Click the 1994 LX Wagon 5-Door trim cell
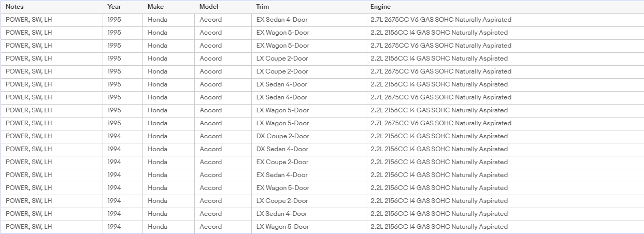Image resolution: width=644 pixels, height=234 pixels. point(309,227)
